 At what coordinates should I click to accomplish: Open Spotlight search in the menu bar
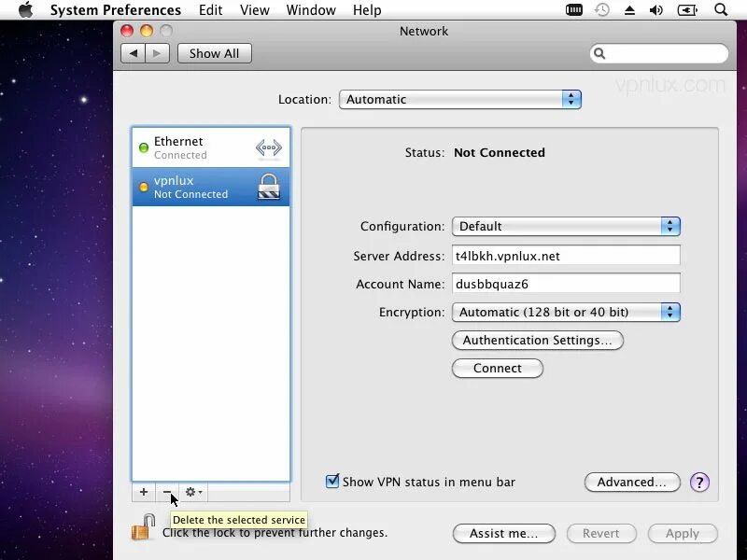point(721,9)
